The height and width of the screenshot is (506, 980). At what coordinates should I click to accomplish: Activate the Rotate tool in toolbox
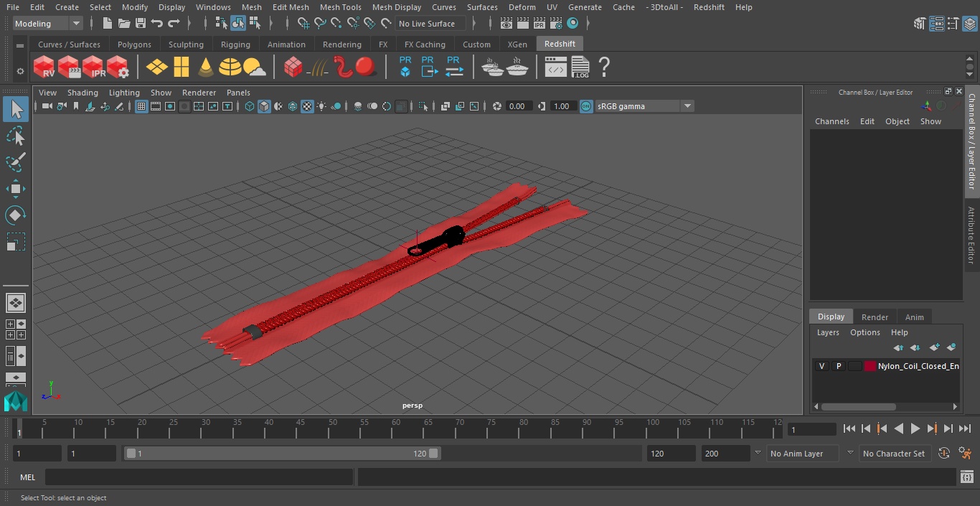tap(15, 215)
